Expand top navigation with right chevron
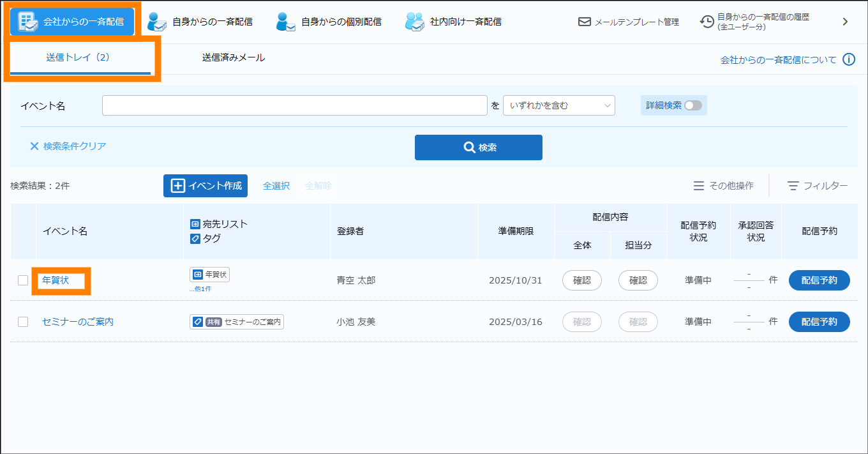Viewport: 868px width, 454px height. (845, 22)
